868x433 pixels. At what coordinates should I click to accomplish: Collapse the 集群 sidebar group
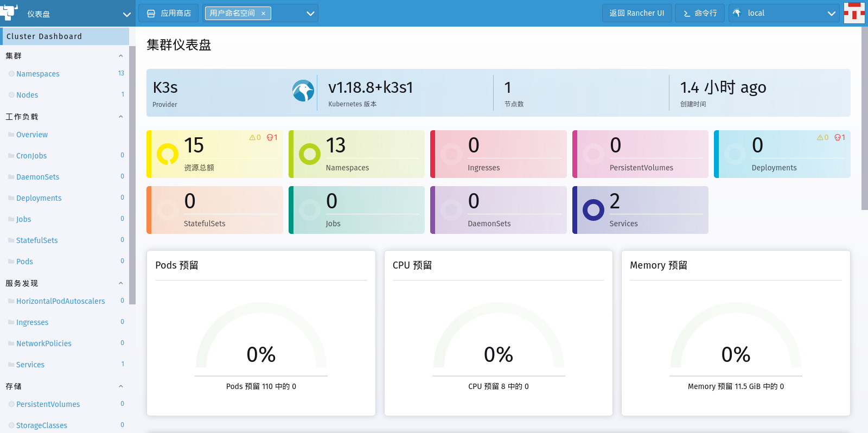(120, 56)
